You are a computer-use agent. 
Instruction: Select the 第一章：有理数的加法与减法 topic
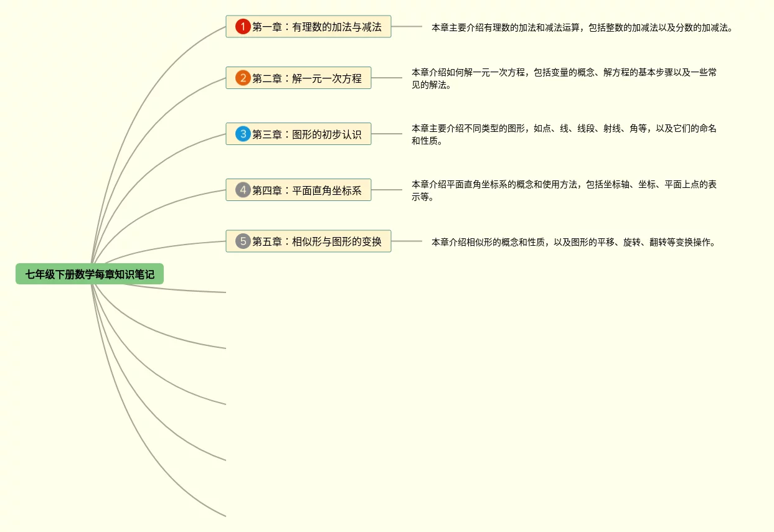pyautogui.click(x=308, y=27)
